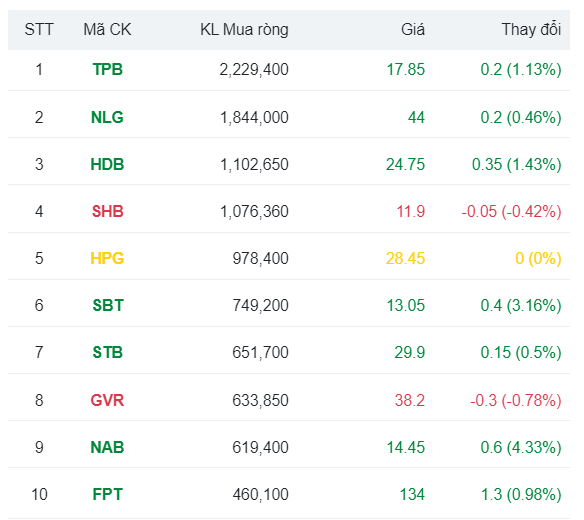Click TPB price 17.85
This screenshot has width=584, height=520.
tap(406, 70)
